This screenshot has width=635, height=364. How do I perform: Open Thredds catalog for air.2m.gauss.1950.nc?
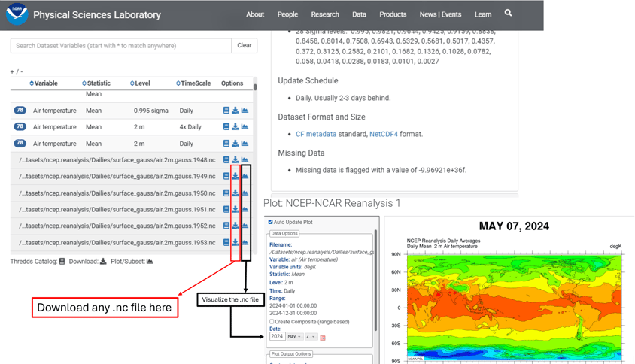click(x=226, y=193)
